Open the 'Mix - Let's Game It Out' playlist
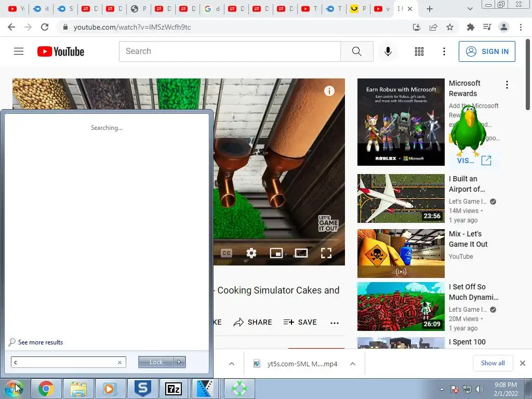532x399 pixels. [468, 239]
